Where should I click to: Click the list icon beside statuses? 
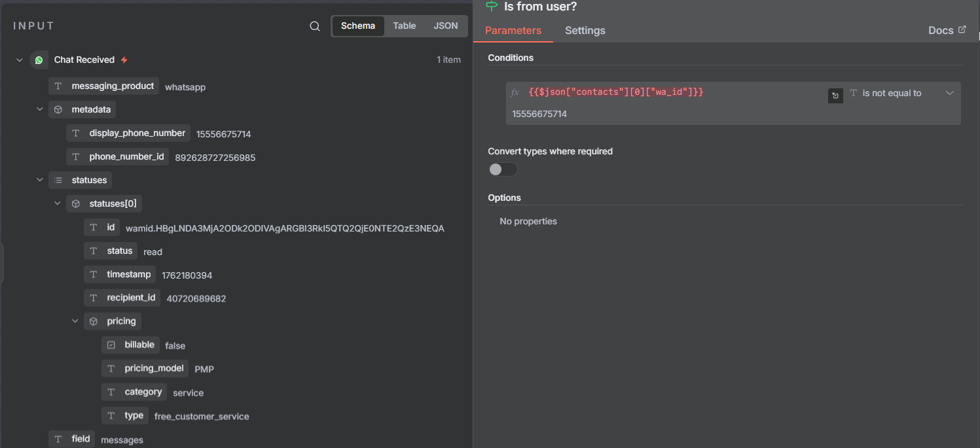point(58,180)
